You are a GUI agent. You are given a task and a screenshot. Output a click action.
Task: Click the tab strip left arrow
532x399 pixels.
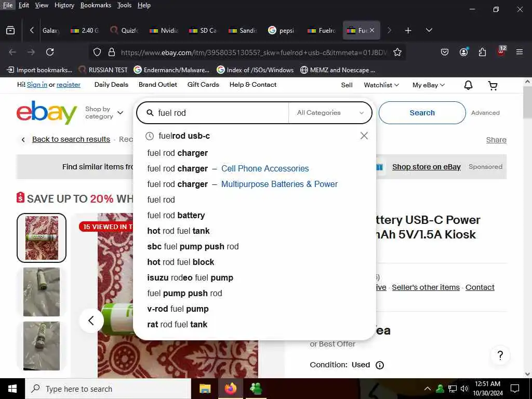click(x=32, y=31)
